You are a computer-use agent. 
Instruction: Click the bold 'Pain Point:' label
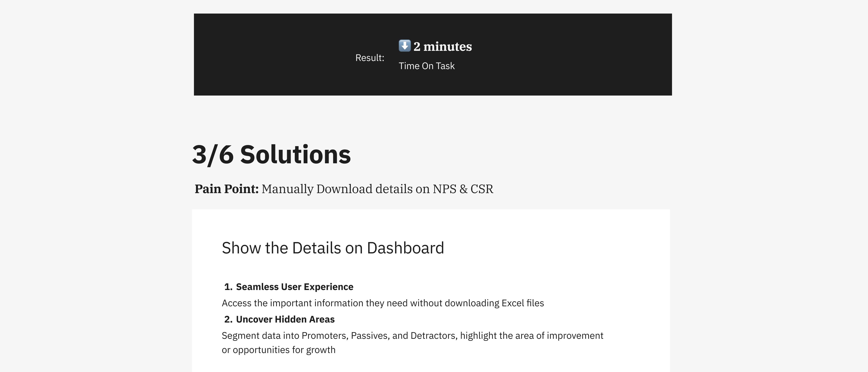point(226,189)
